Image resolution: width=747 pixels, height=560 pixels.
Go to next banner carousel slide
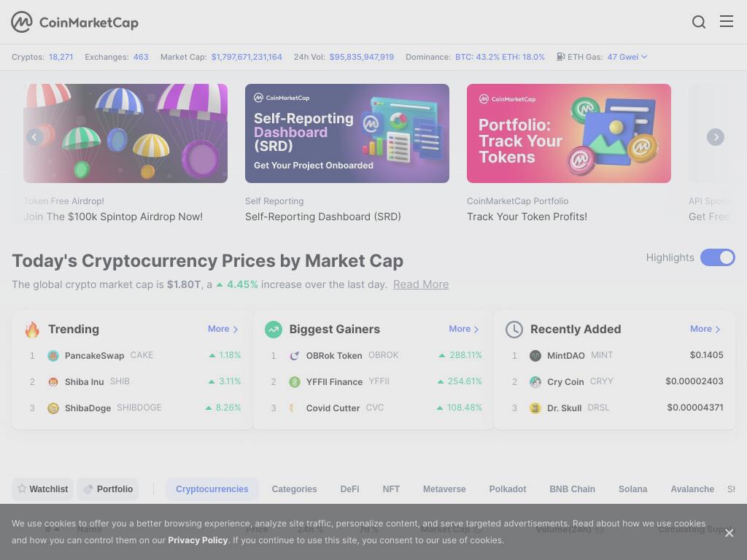pos(716,137)
